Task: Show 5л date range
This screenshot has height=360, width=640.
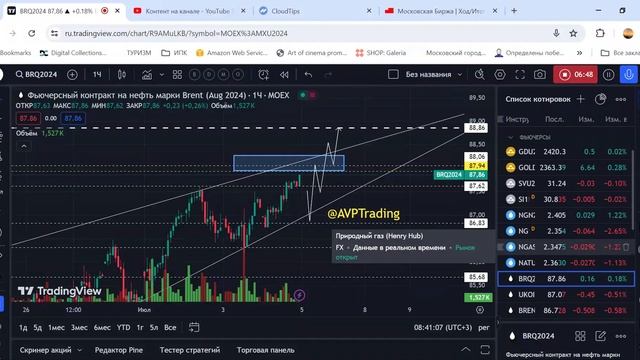Action: [154, 327]
